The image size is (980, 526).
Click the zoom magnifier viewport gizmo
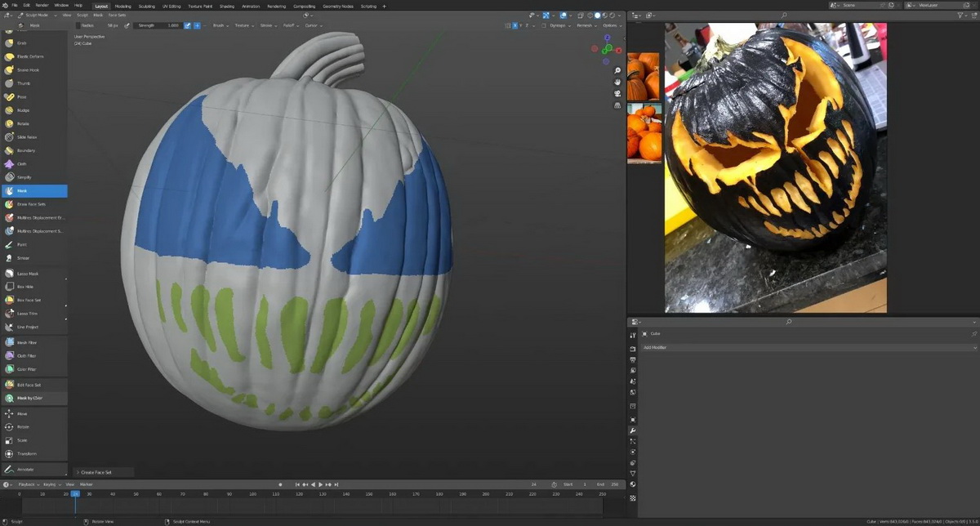pos(617,70)
